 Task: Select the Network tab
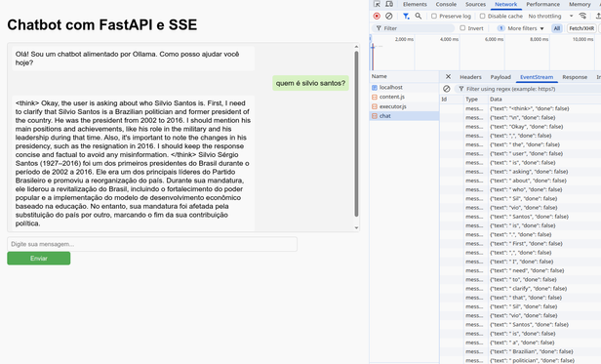(x=506, y=4)
